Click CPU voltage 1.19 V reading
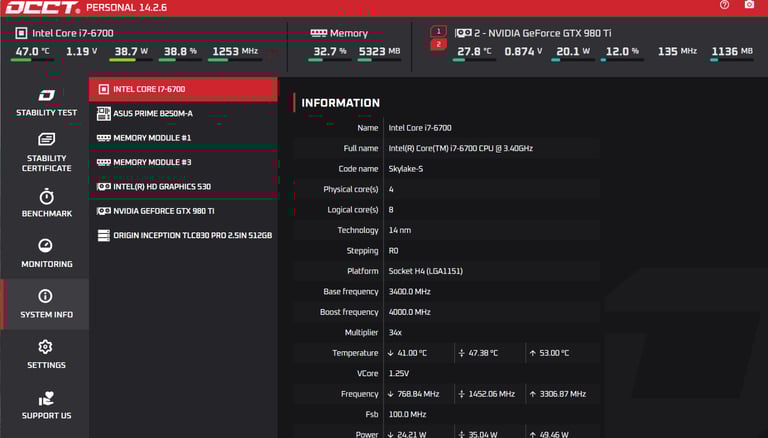 coord(81,51)
